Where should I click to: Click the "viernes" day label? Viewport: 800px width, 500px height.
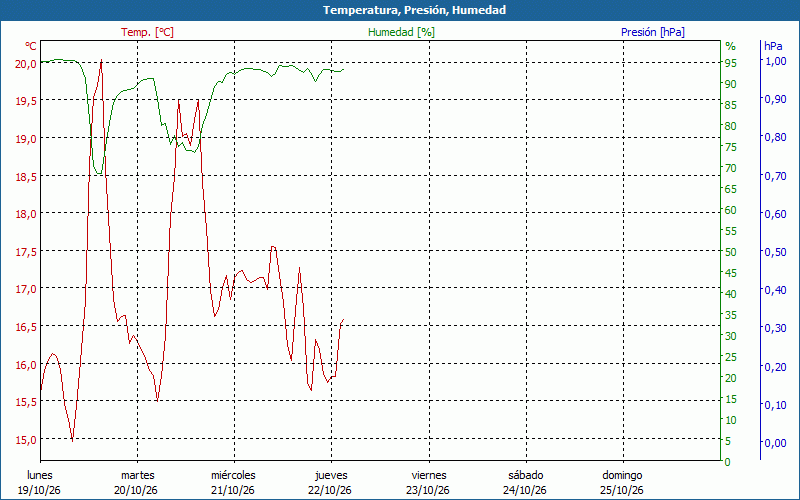click(429, 475)
